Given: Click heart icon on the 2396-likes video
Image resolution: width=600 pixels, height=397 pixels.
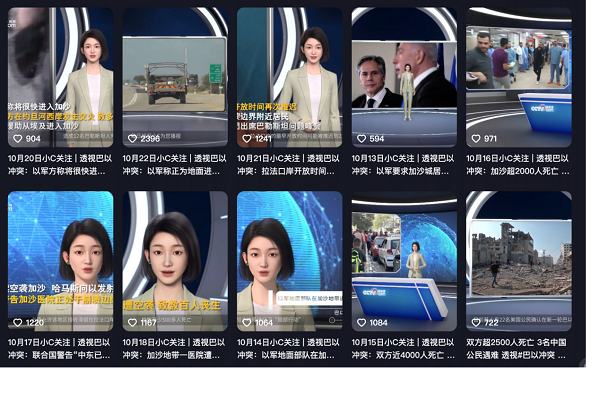Looking at the screenshot, I should click(x=132, y=139).
